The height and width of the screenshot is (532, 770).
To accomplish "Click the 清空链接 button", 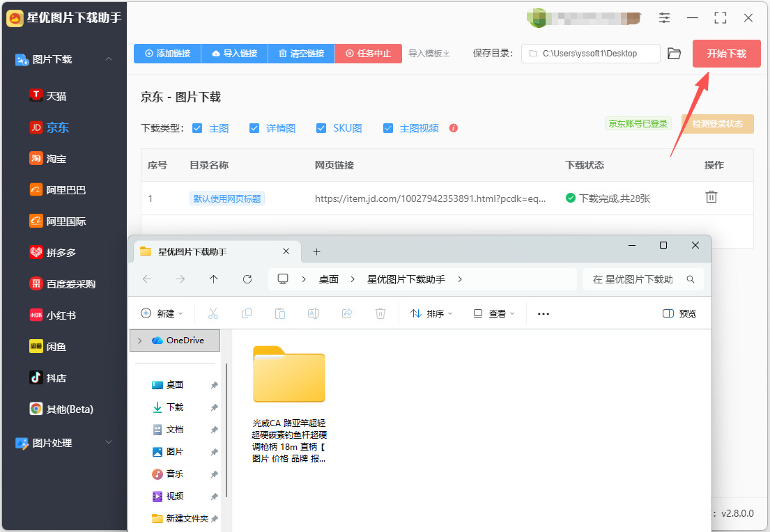I will [x=302, y=54].
